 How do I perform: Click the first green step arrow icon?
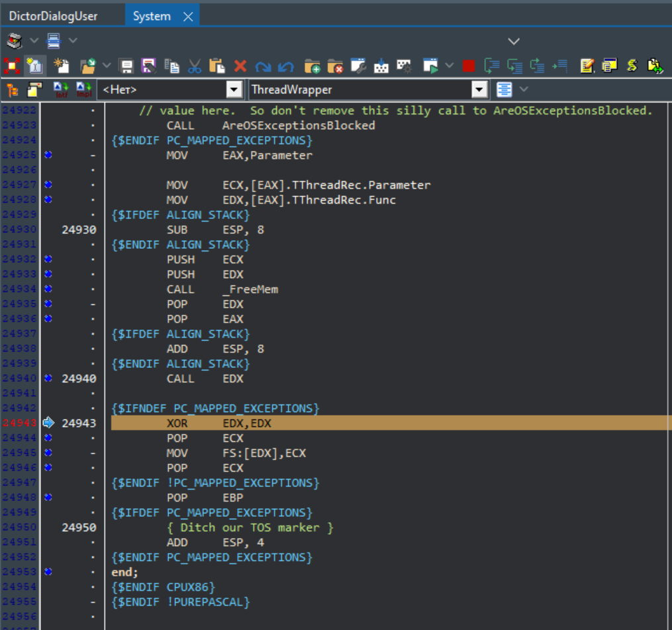point(491,66)
